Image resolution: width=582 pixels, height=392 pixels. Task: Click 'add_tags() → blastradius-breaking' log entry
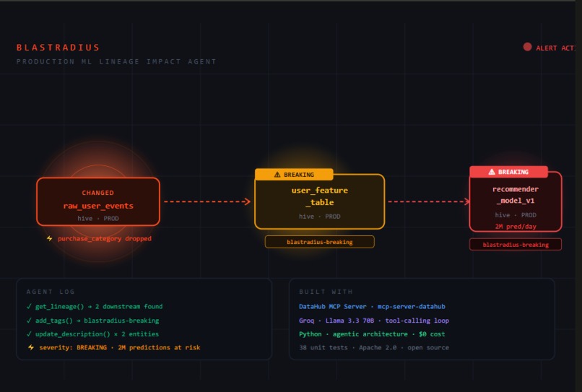[97, 321]
